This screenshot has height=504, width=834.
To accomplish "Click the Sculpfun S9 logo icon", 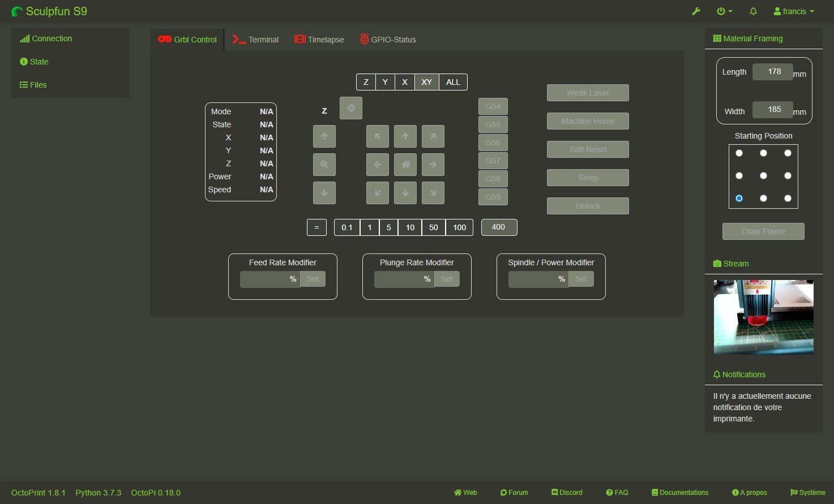I will 17,11.
